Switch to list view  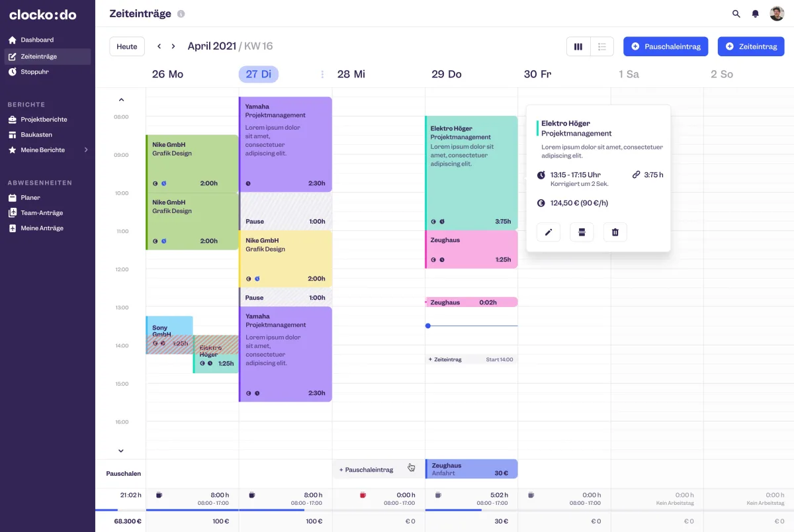602,46
